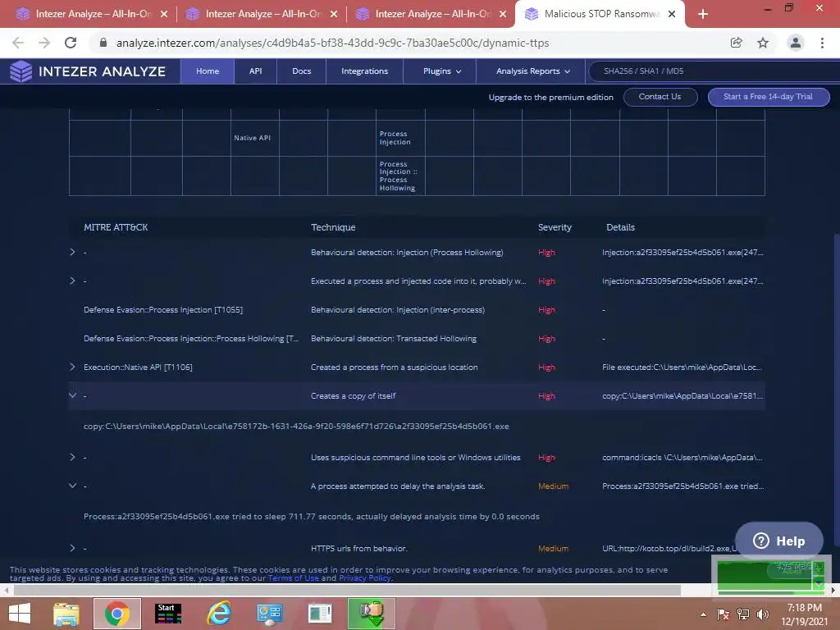This screenshot has width=840, height=630.
Task: Click the green download-arrow taskbar icon
Action: click(x=372, y=614)
